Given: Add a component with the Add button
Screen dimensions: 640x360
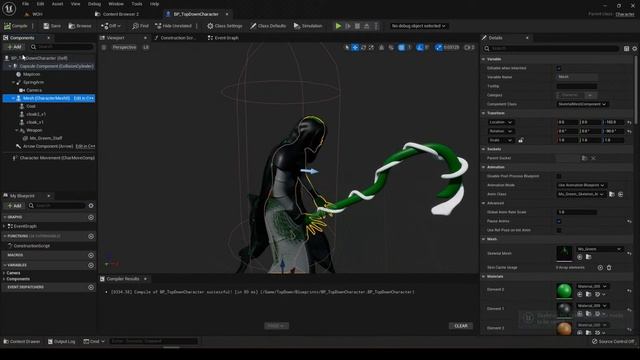Looking at the screenshot, I should coord(14,47).
